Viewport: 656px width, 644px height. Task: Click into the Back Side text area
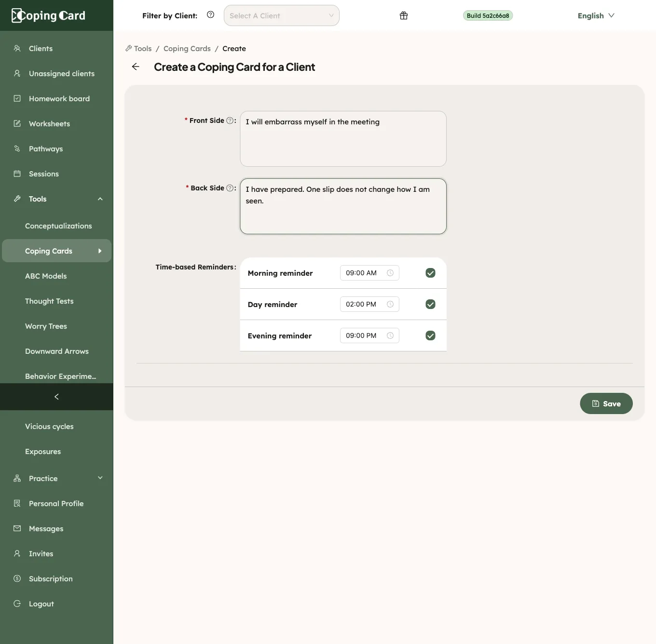coord(343,206)
